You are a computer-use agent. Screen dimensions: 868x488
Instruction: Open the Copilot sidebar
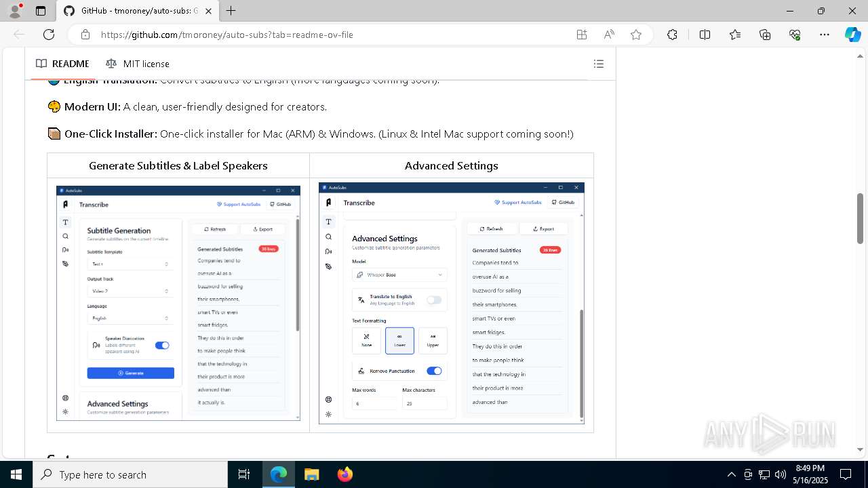pyautogui.click(x=852, y=35)
